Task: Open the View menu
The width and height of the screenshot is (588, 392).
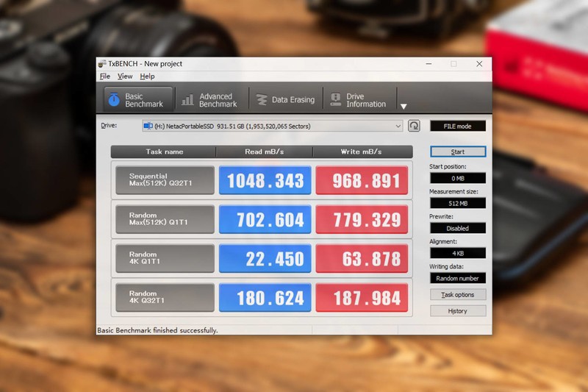Action: [x=125, y=76]
